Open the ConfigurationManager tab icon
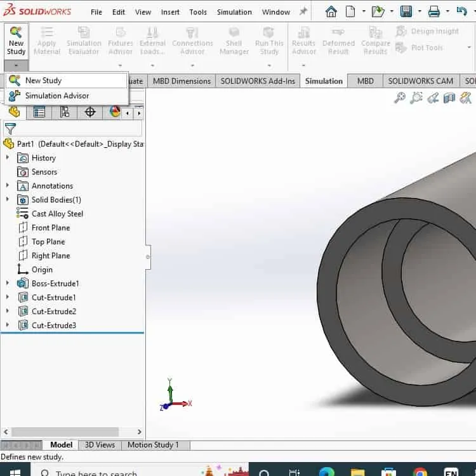476x476 pixels. coord(64,112)
